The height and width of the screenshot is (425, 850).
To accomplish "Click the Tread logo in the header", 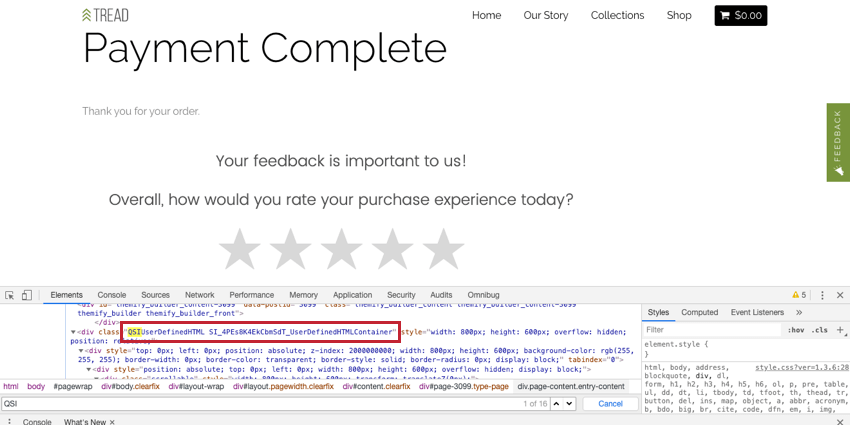I will pyautogui.click(x=105, y=15).
